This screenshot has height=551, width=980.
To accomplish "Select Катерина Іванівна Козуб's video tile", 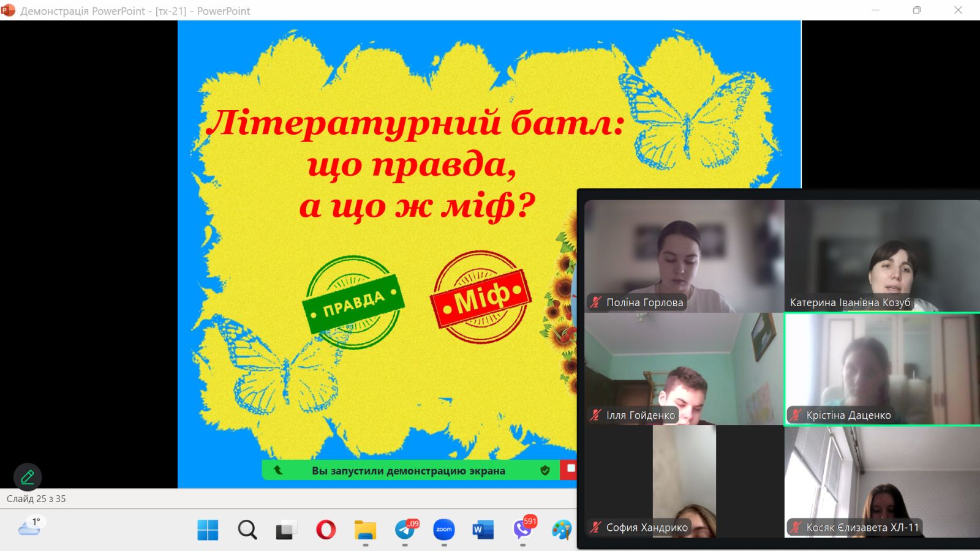I will [882, 256].
